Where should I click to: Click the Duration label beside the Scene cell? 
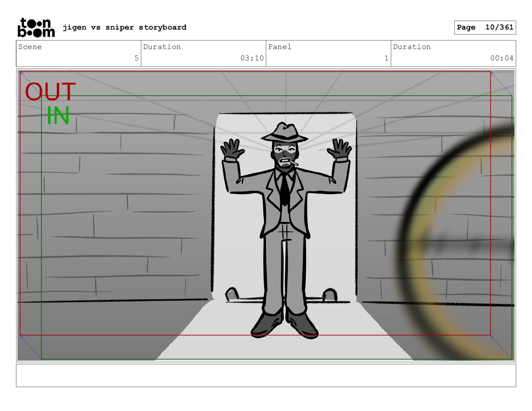162,47
